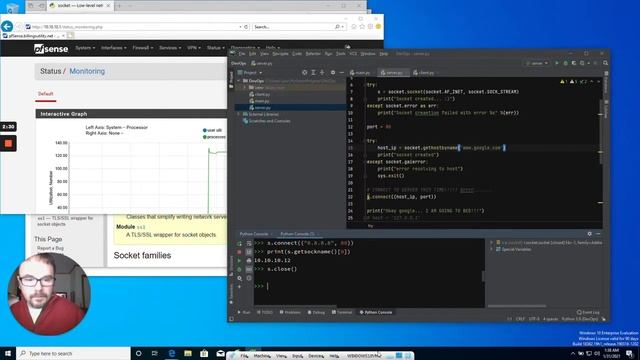Screen dimensions: 640x360
Task: Open the pfSense Services dropdown menu
Action: [170, 48]
